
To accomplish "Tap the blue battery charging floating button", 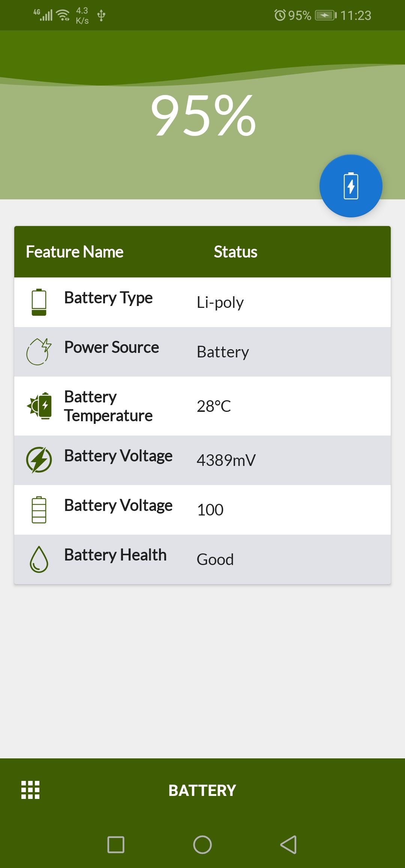I will pos(351,186).
